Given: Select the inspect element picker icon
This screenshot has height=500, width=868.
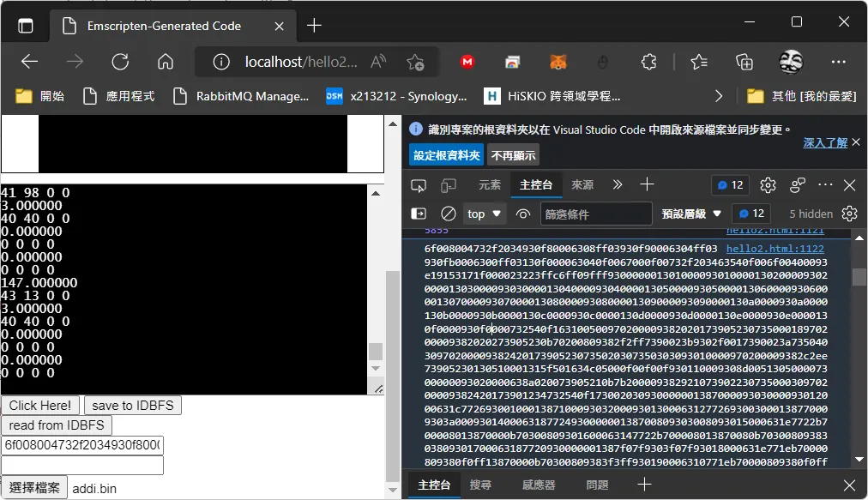Looking at the screenshot, I should [x=419, y=185].
